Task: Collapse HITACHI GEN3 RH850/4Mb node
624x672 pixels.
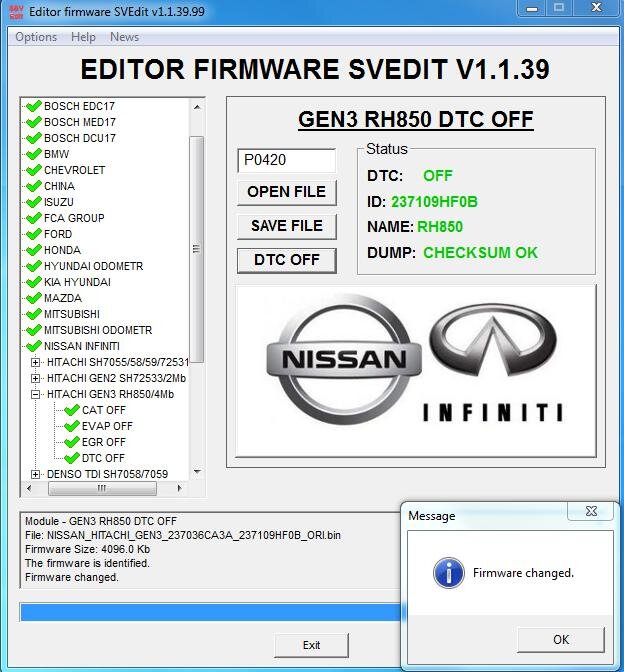Action: click(36, 394)
